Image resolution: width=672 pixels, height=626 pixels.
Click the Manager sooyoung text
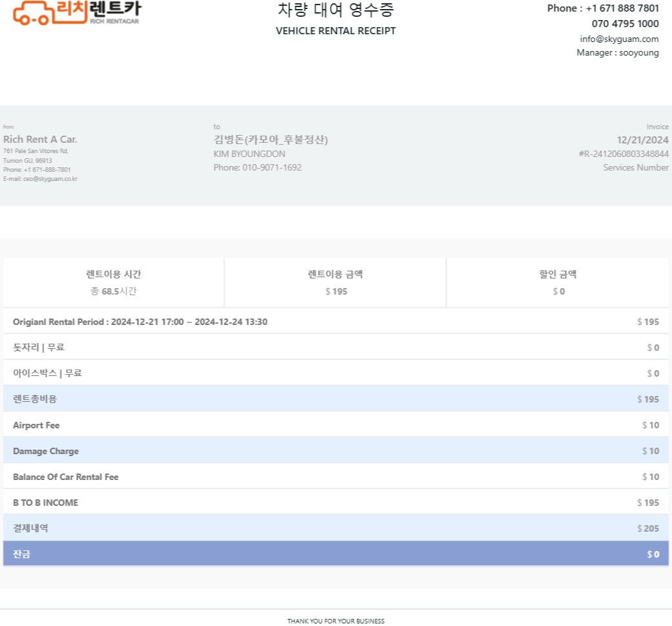tap(617, 53)
